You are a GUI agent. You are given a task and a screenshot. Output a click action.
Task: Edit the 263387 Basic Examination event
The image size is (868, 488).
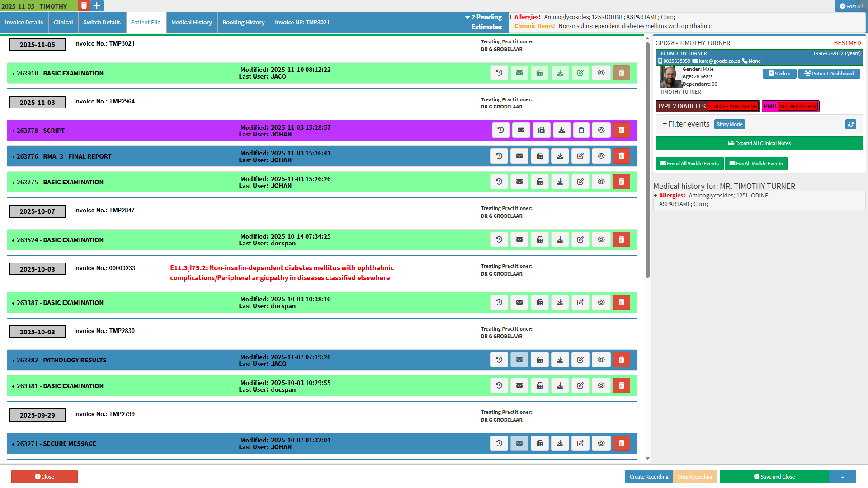[580, 302]
